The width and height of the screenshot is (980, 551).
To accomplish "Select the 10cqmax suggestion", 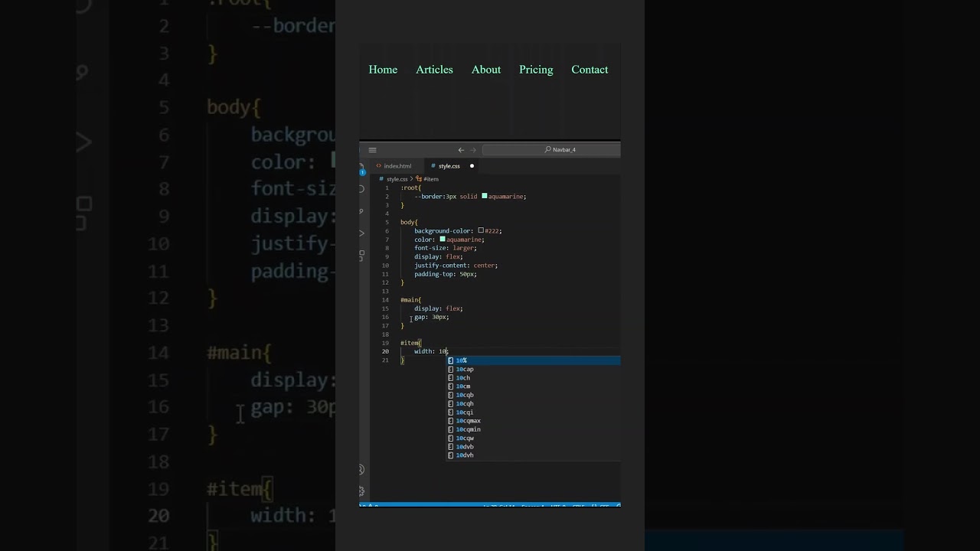I will 534,421.
